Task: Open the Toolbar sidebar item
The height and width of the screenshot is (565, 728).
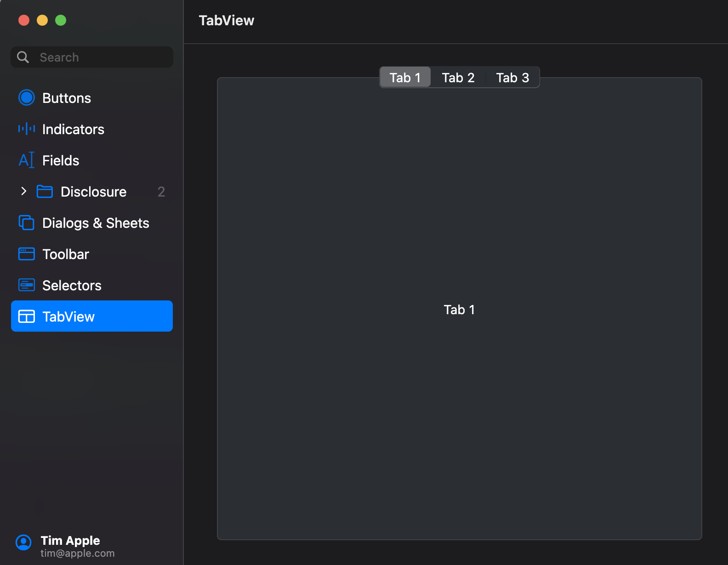Action: [x=92, y=254]
